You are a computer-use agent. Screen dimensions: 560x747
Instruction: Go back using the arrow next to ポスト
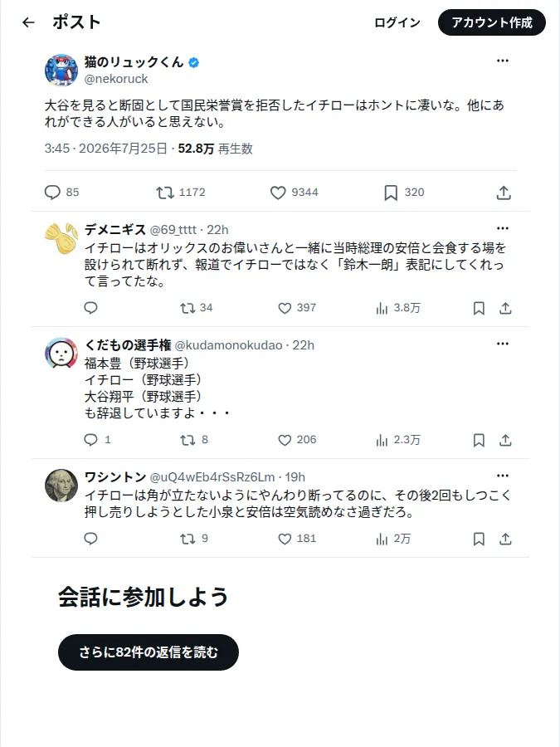pyautogui.click(x=28, y=22)
